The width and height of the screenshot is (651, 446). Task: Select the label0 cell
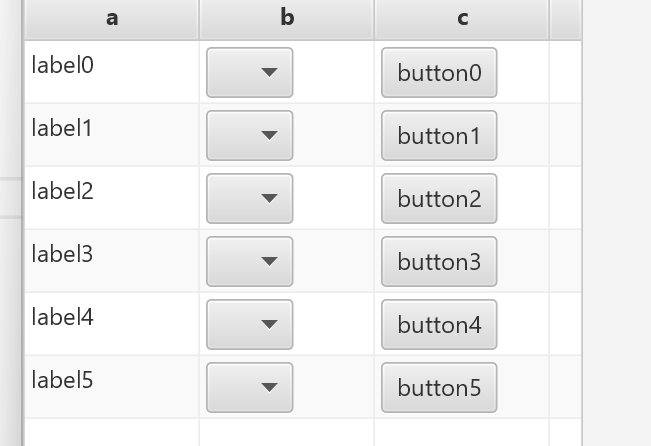[x=62, y=66]
